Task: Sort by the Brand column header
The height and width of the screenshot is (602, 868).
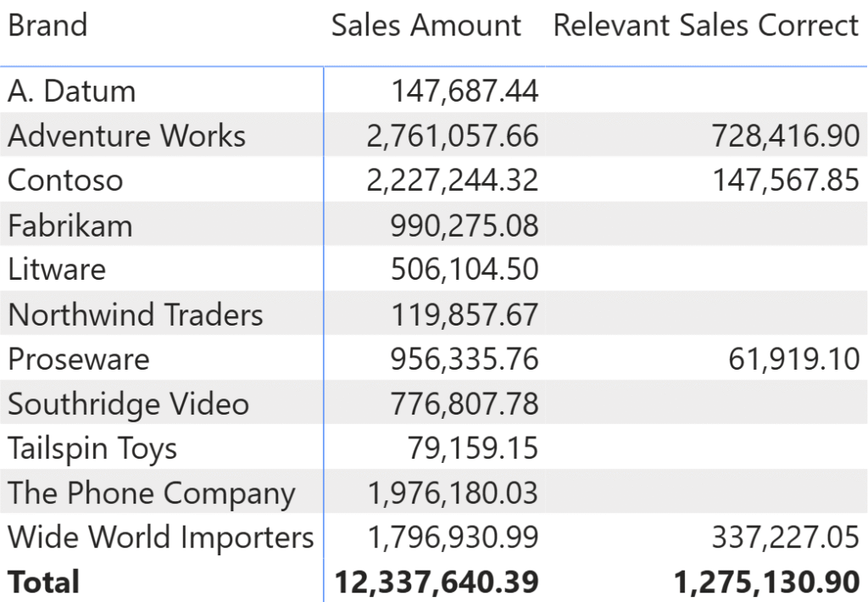Action: tap(47, 25)
